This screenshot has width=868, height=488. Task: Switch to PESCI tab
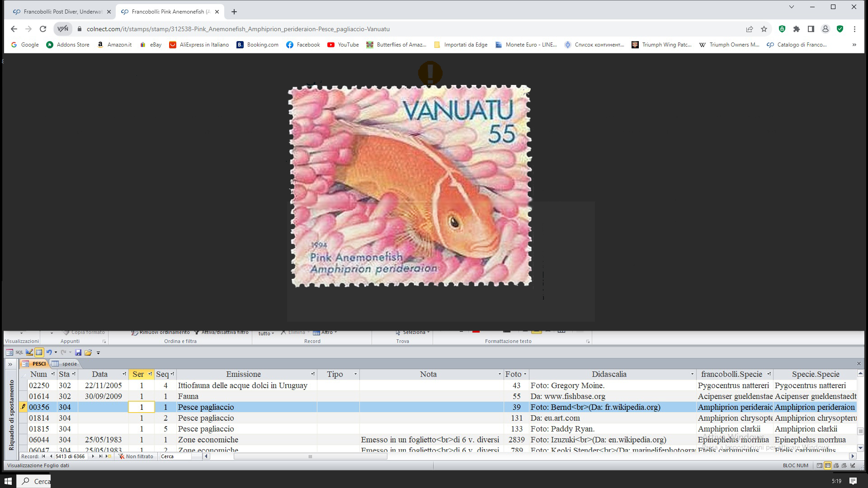[x=35, y=364]
